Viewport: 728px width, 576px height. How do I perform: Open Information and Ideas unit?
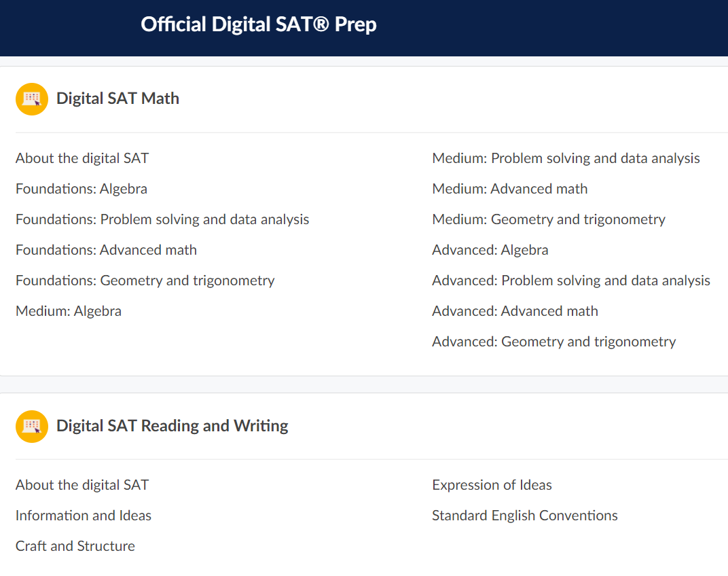tap(84, 516)
